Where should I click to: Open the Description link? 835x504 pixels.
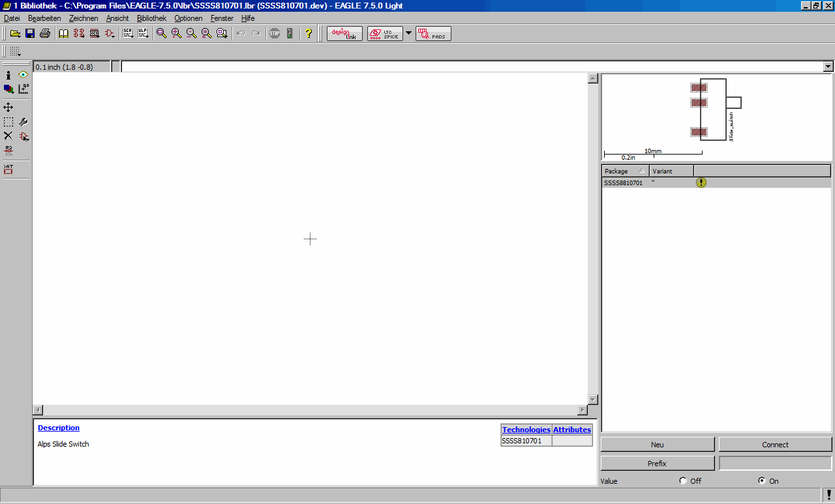tap(59, 428)
